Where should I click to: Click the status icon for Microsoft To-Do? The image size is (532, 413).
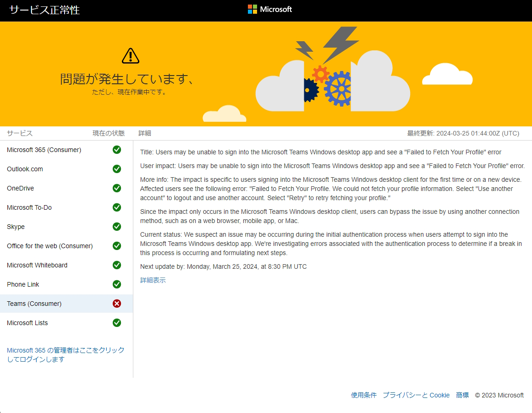coord(117,207)
